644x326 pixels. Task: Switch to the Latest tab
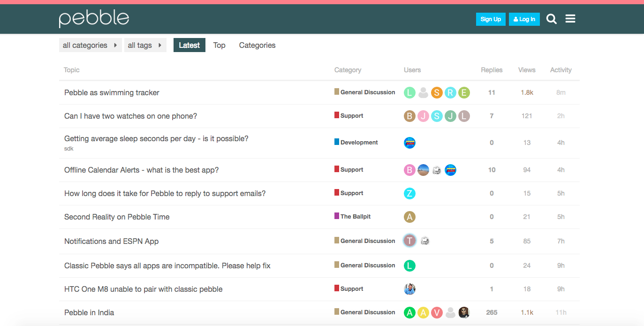click(189, 45)
